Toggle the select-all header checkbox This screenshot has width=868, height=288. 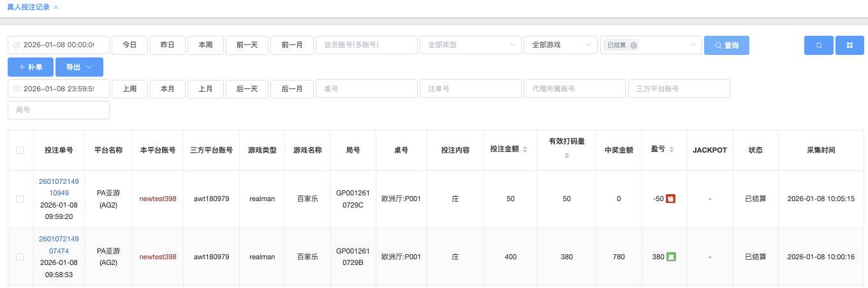20,150
